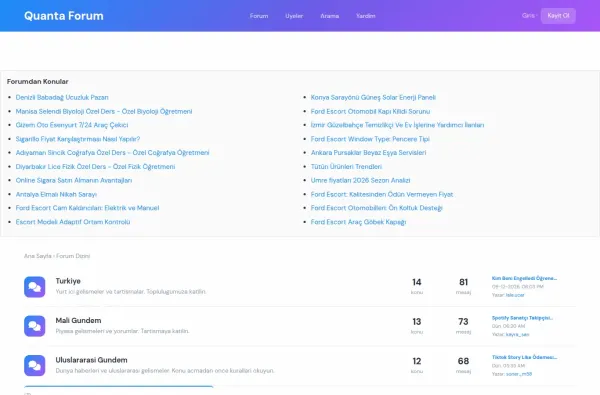Screen dimensions: 600x395
Task: View the Uluslararasi Gundem last post author
Action: pyautogui.click(x=519, y=374)
